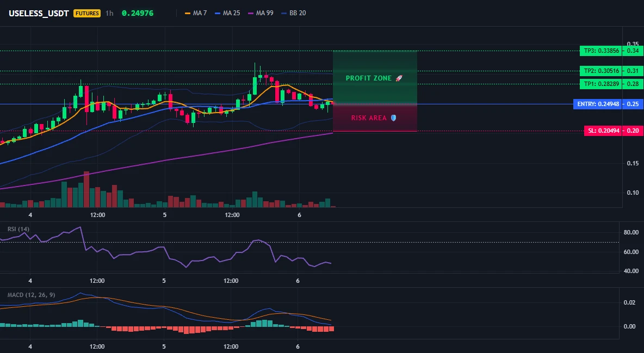The width and height of the screenshot is (644, 353).
Task: Click the 0.00 level on MACD axis
Action: 630,326
